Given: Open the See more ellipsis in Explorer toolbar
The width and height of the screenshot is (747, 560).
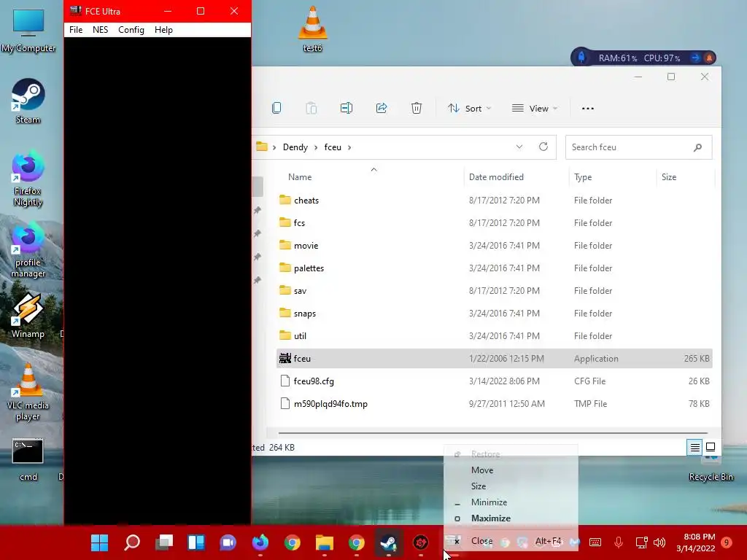Looking at the screenshot, I should coord(588,108).
